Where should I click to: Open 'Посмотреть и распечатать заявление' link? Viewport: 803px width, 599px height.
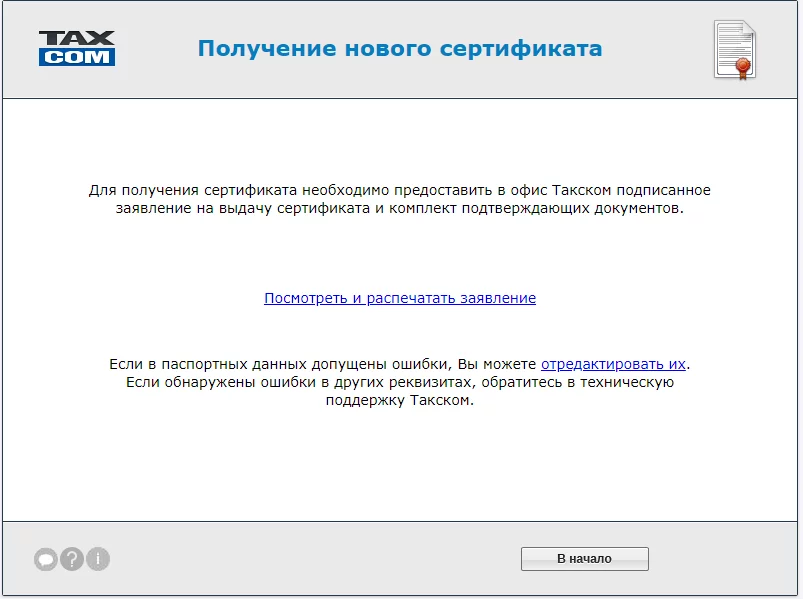[x=400, y=298]
